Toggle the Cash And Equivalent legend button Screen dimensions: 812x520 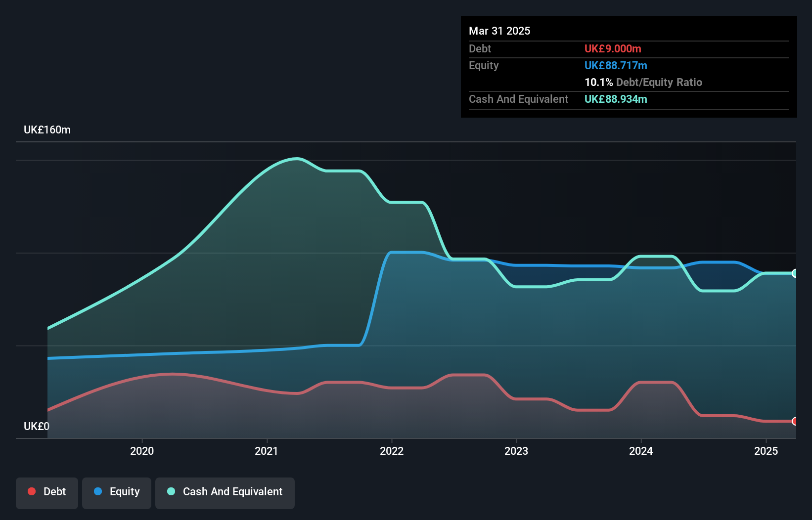point(225,493)
